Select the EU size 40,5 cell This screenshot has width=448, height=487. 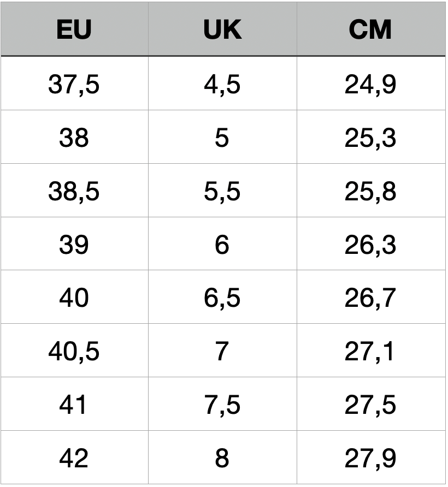click(74, 351)
